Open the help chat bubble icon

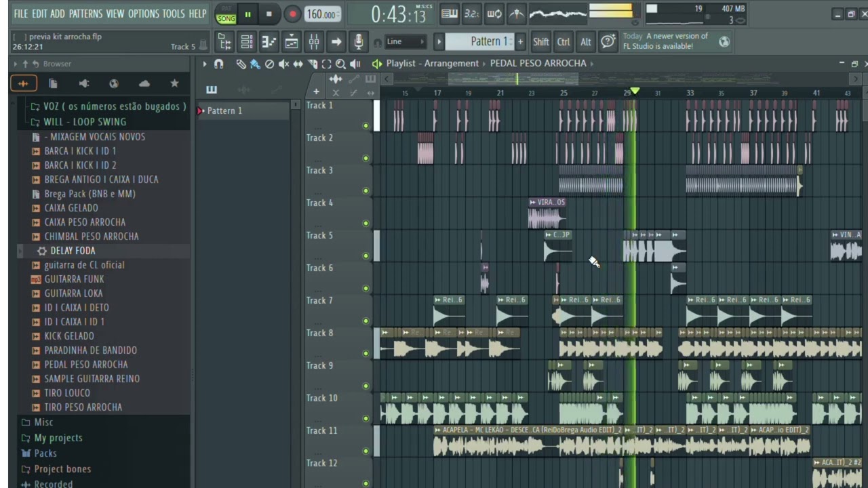(x=608, y=42)
